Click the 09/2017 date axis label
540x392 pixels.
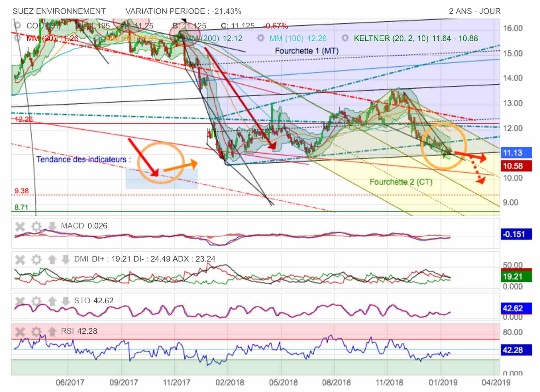click(124, 382)
